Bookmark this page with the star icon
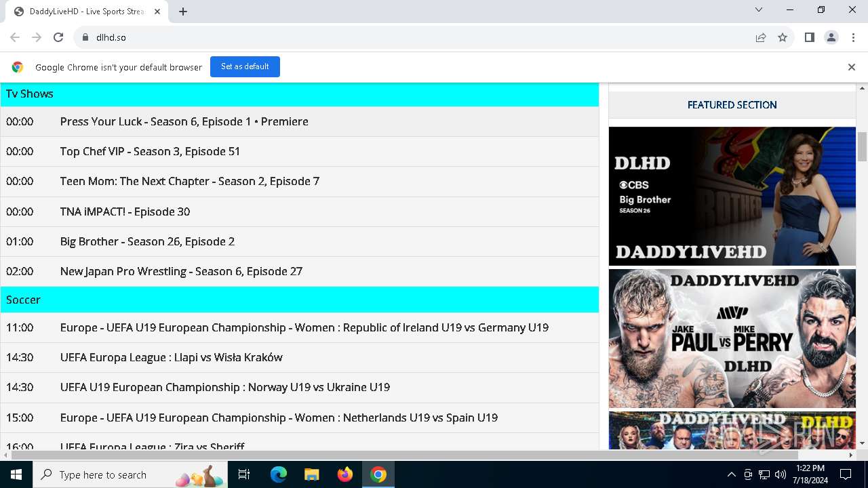868x488 pixels. point(783,37)
